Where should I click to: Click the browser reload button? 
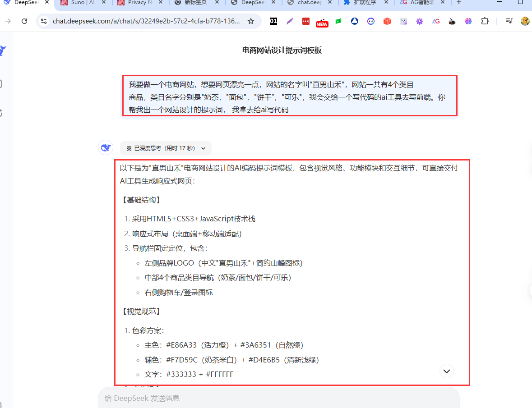24,21
